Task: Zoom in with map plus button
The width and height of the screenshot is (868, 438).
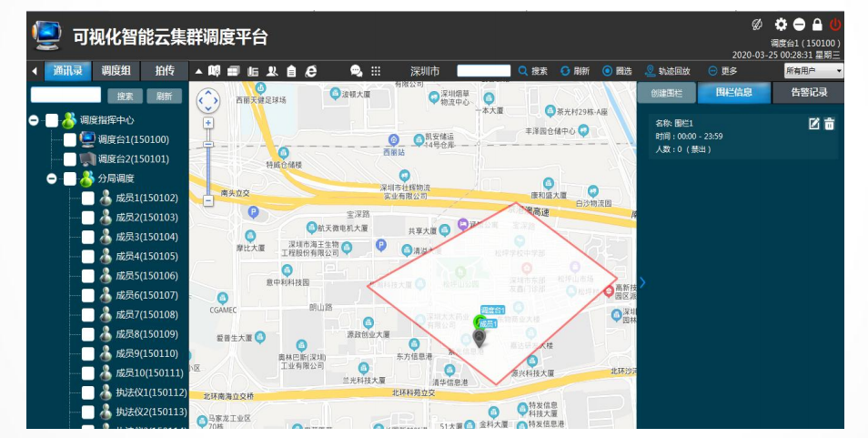Action: point(208,123)
